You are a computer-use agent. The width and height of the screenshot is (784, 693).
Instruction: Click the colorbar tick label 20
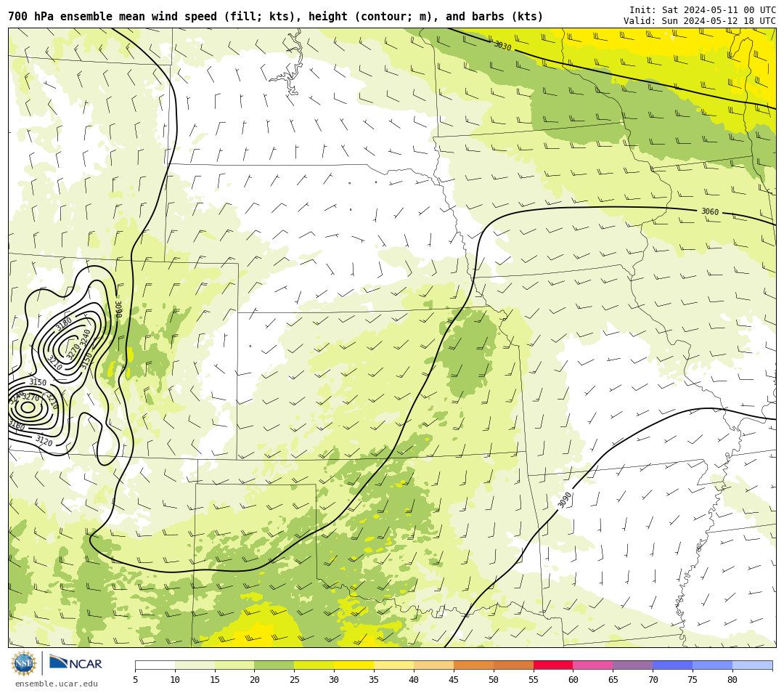click(x=255, y=679)
